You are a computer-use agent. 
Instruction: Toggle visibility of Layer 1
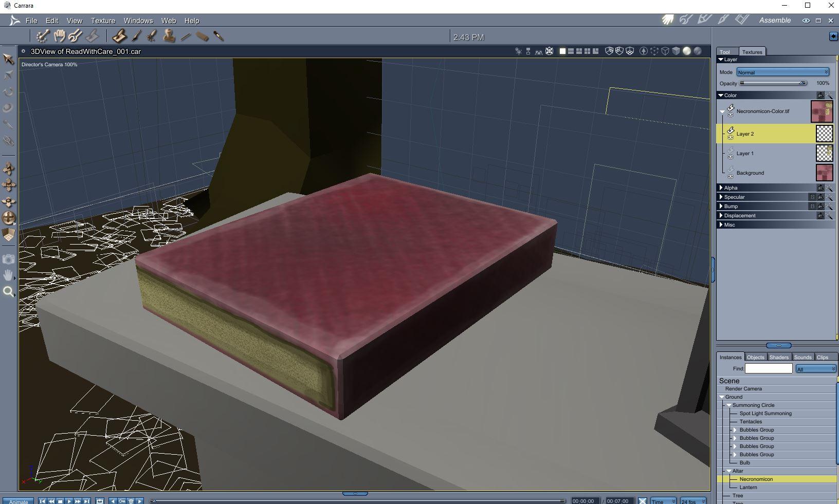(x=731, y=157)
